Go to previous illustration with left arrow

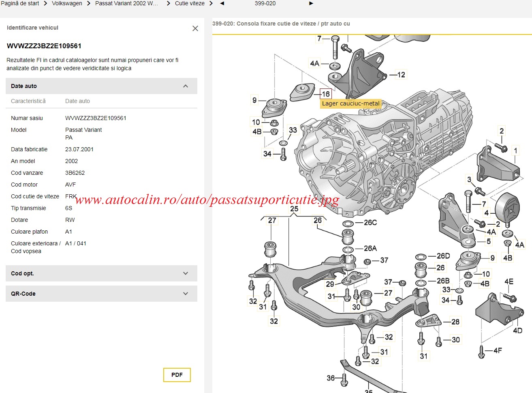[x=222, y=3]
